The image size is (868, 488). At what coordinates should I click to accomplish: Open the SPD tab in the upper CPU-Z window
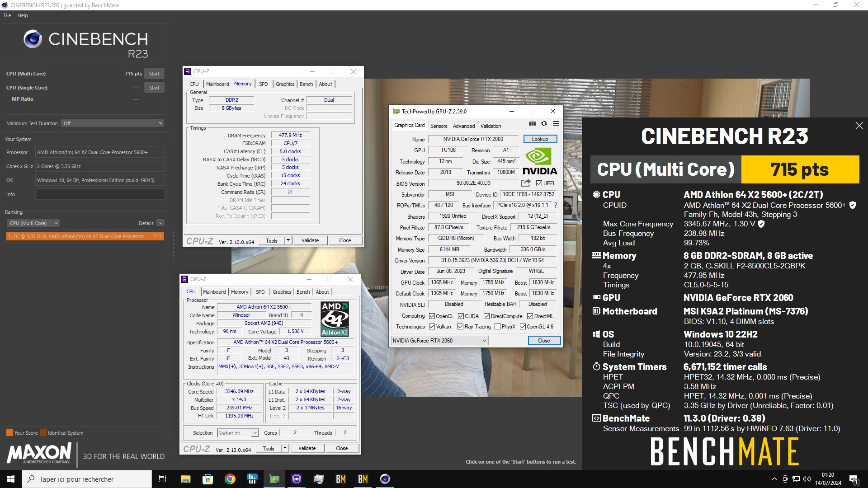(x=263, y=84)
